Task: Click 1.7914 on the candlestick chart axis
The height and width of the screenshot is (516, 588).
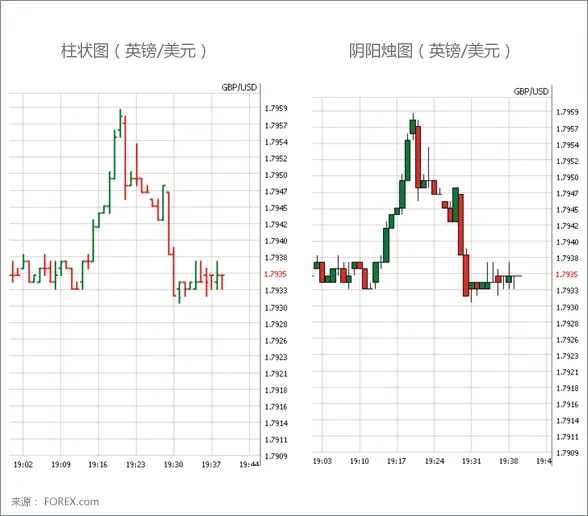Action: click(x=567, y=421)
